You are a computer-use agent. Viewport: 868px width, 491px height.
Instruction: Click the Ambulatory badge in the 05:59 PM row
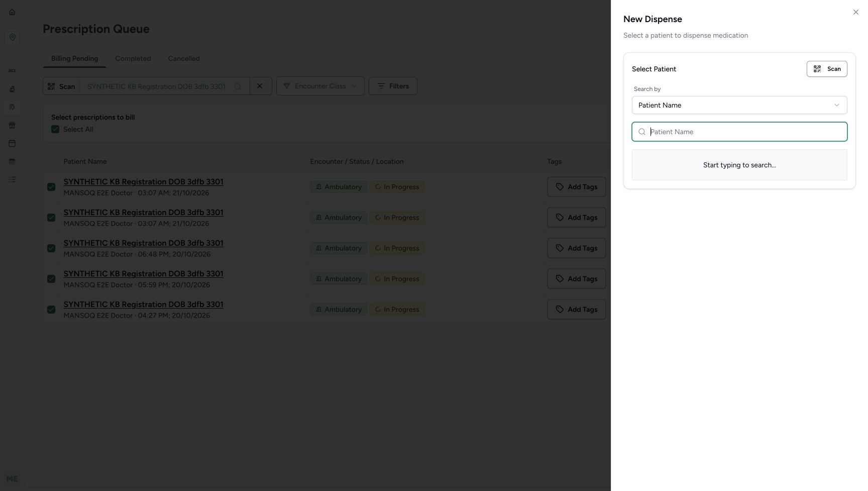tap(339, 279)
